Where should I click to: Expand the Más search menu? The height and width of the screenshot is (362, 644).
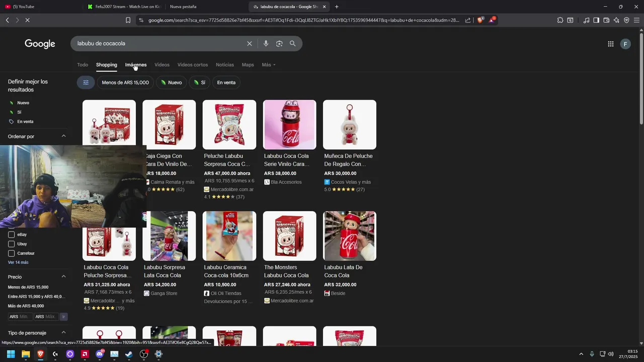[269, 65]
